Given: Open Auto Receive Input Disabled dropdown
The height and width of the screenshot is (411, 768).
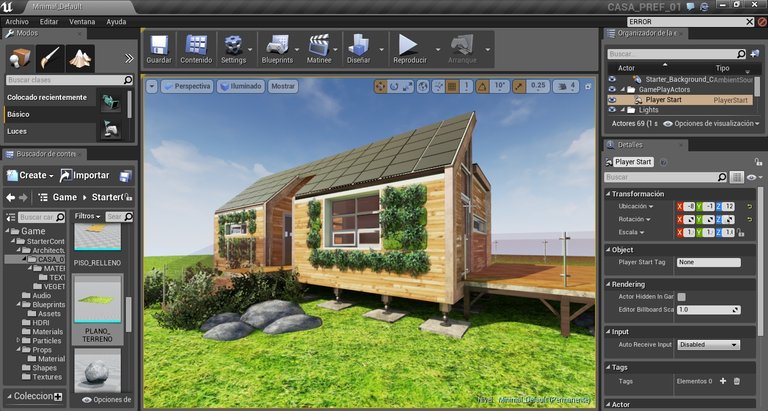Looking at the screenshot, I should (x=709, y=345).
